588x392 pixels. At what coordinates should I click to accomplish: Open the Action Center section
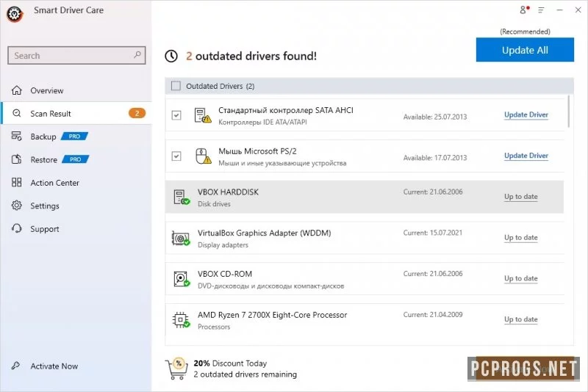76,183
